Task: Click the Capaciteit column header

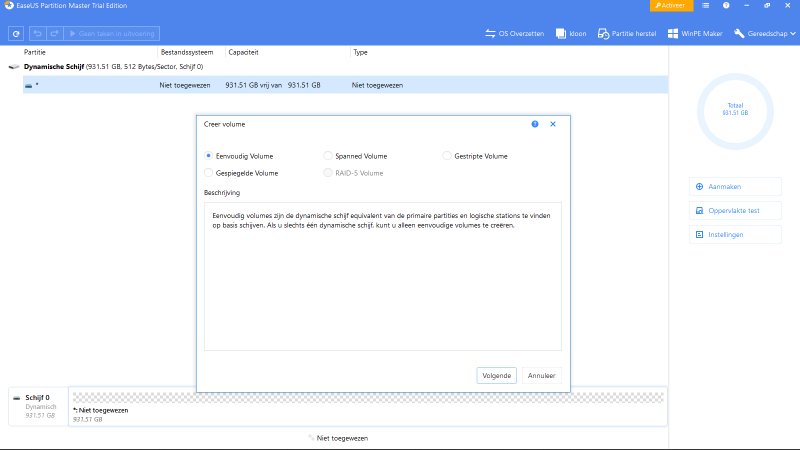Action: (243, 52)
